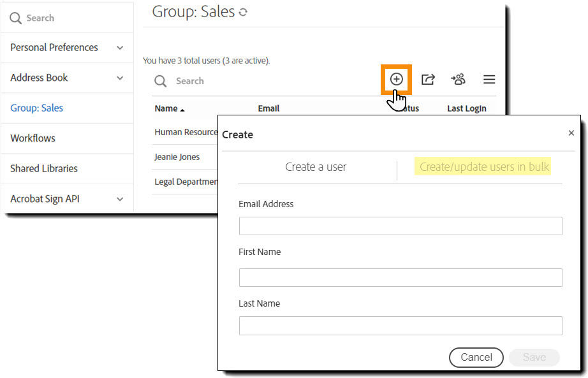588x378 pixels.
Task: Click the add users to group icon
Action: coord(458,79)
